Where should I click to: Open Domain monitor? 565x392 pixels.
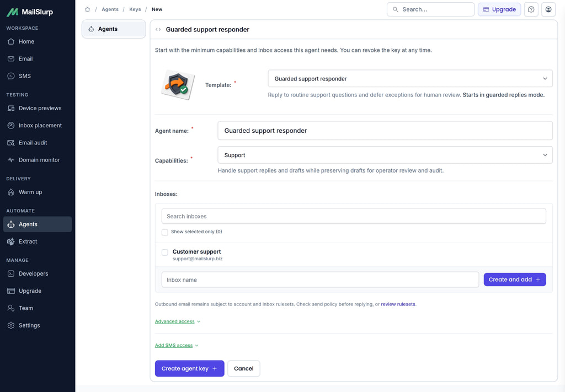coord(38,160)
